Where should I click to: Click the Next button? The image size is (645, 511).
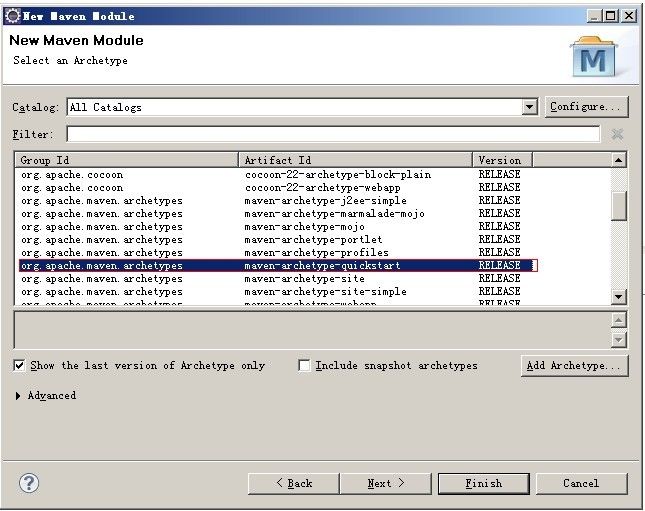click(x=386, y=483)
